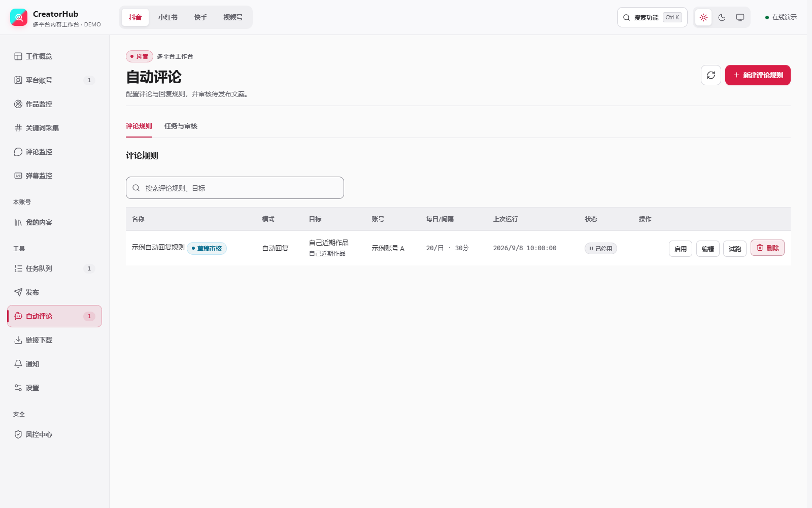
Task: Delete 示例自动回复规则 with 删除 button
Action: [x=767, y=248]
